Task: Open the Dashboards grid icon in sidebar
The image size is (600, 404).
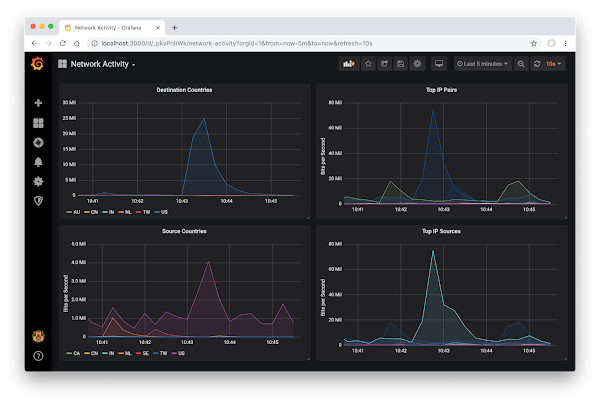Action: point(38,123)
